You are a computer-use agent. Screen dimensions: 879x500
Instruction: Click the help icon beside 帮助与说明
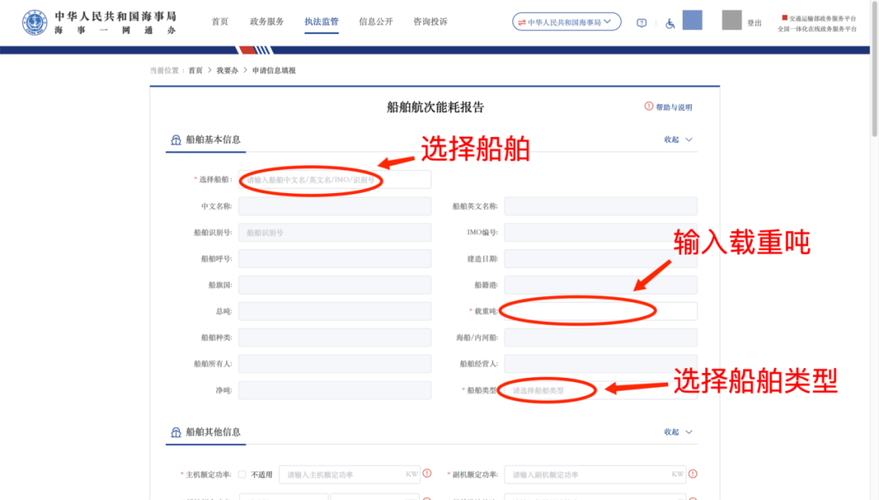pos(649,107)
